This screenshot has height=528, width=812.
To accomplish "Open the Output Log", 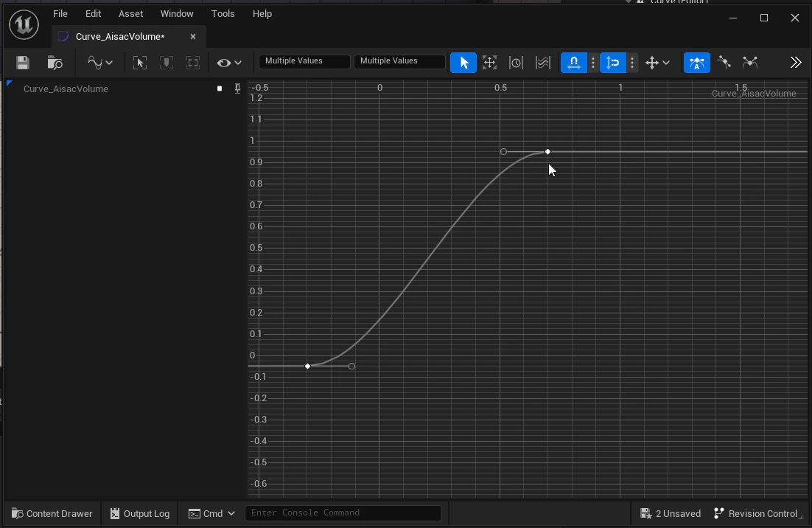I will [x=140, y=513].
